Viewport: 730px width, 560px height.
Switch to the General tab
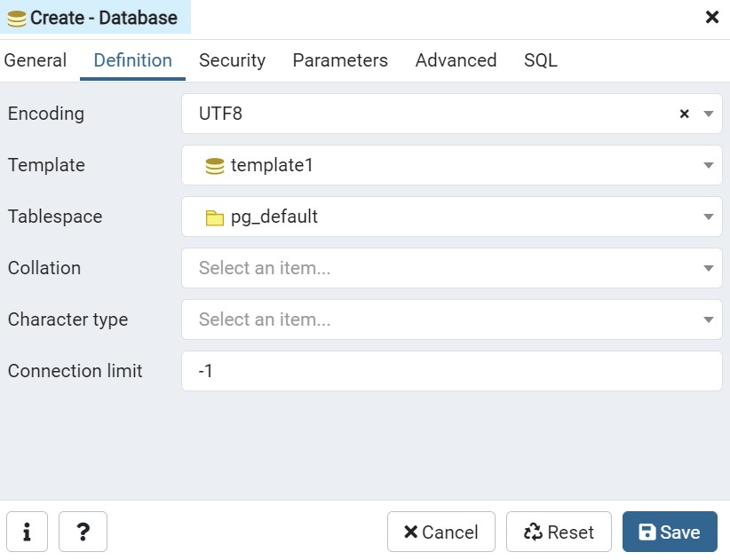click(36, 60)
